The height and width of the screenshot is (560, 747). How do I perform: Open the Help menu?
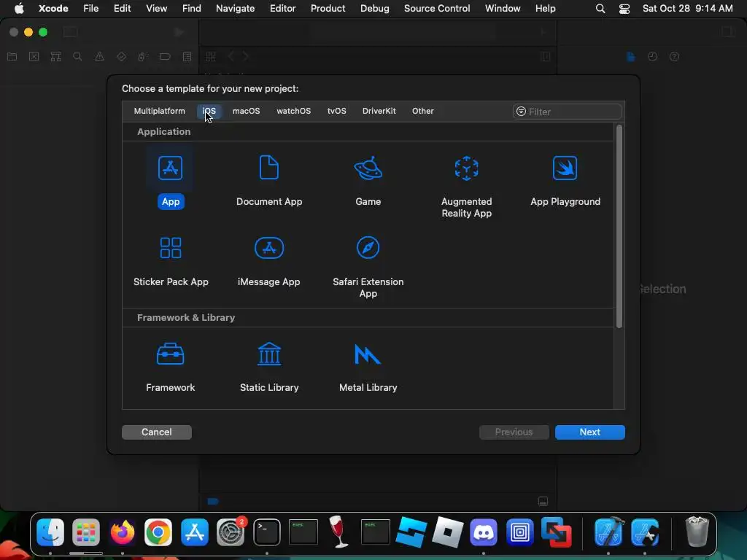(545, 8)
